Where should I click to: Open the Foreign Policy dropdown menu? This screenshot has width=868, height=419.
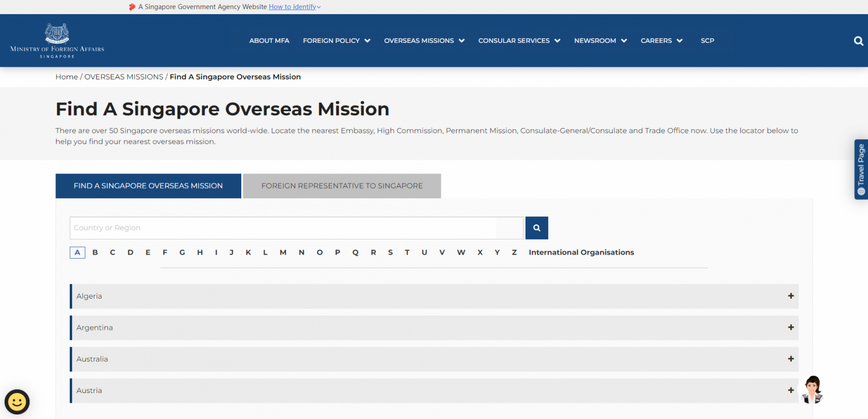click(336, 41)
